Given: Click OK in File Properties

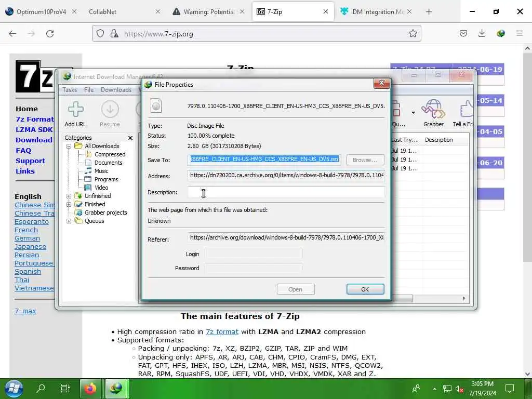Looking at the screenshot, I should (x=365, y=289).
